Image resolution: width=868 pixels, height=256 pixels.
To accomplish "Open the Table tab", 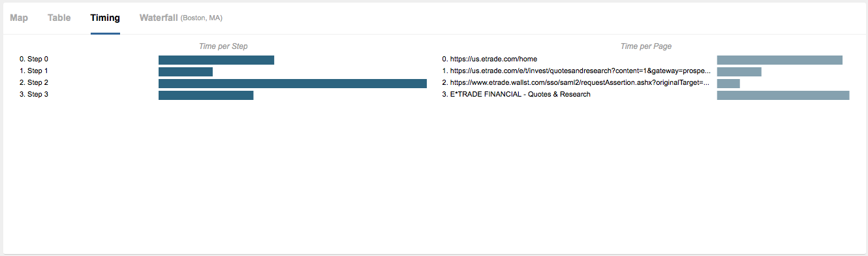I will pos(59,18).
